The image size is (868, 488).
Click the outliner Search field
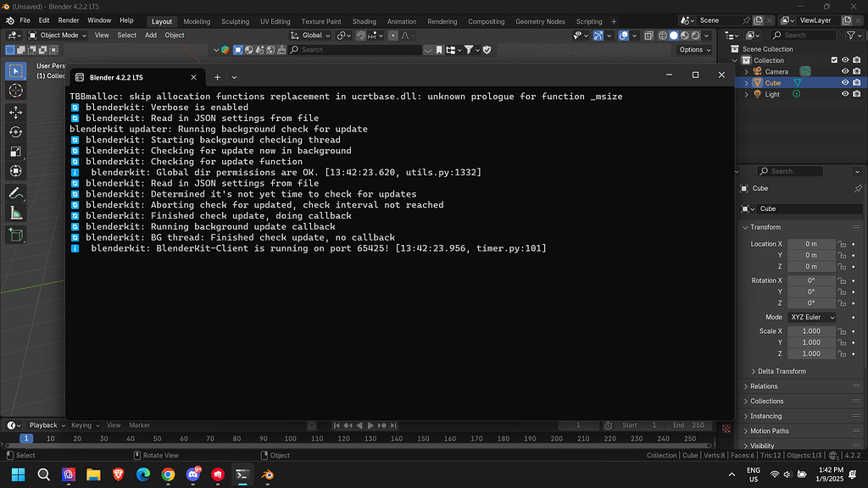804,36
